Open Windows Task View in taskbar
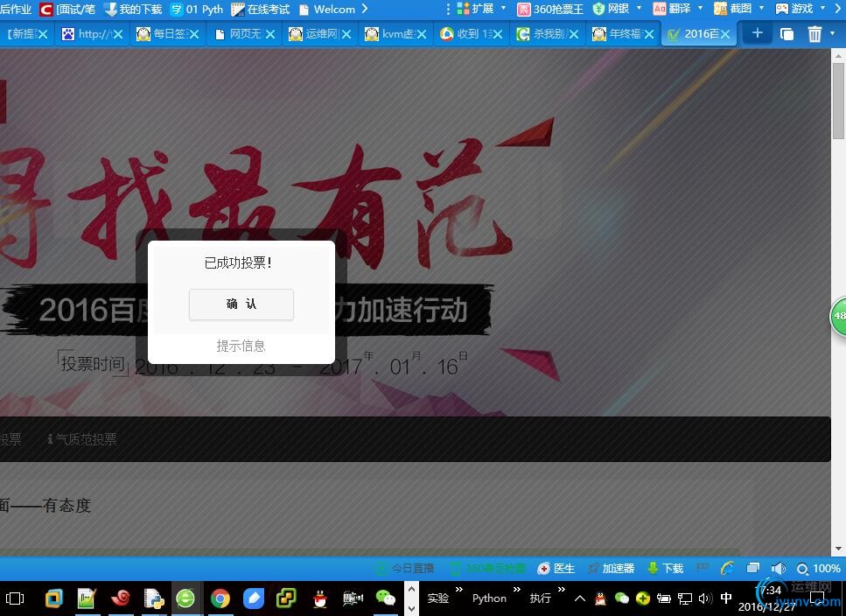This screenshot has width=846, height=616. tap(15, 598)
